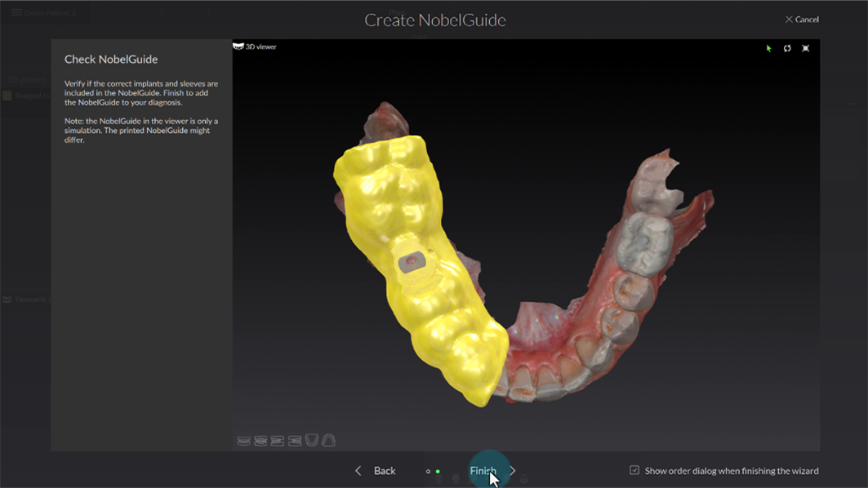Click the 3D viewer teeth icon

(x=238, y=47)
